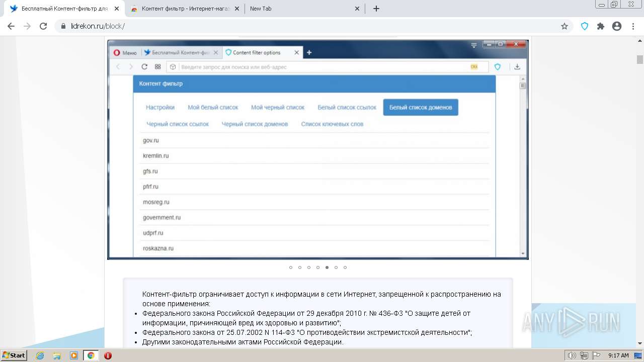Close the New Tab tab
Viewport: 644px width, 362px height.
pos(357,9)
